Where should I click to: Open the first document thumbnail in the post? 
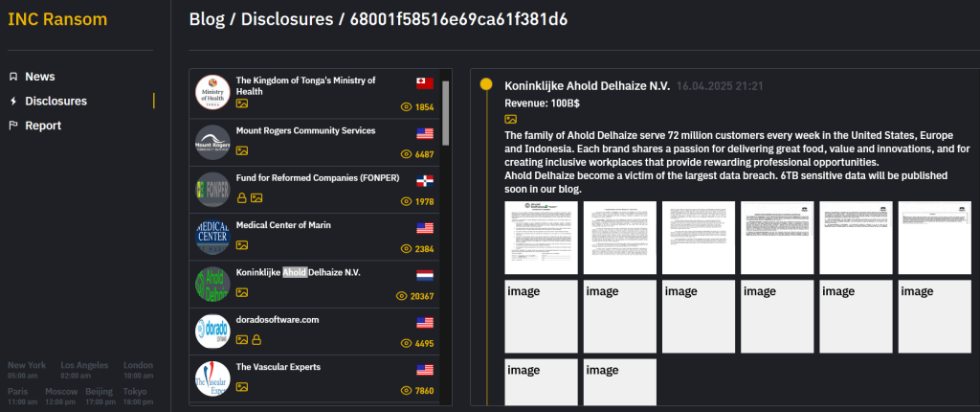(543, 238)
